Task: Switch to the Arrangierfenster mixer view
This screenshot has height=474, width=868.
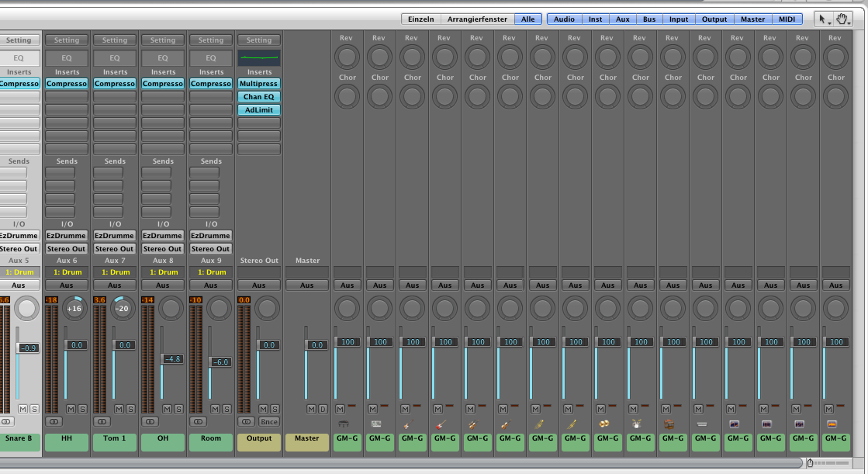Action: click(477, 19)
